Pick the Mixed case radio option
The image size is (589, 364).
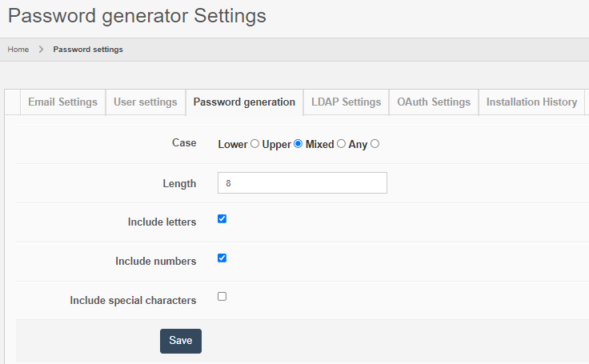point(341,144)
